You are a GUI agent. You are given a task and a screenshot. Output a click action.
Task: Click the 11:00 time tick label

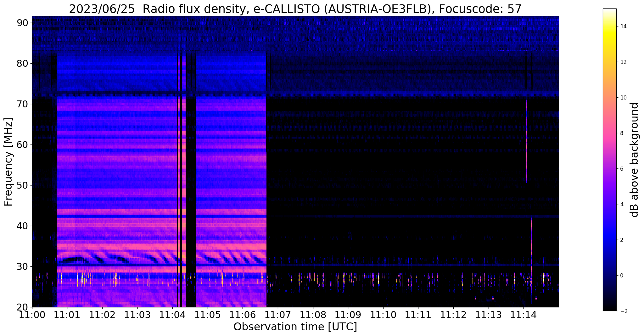coord(32,315)
